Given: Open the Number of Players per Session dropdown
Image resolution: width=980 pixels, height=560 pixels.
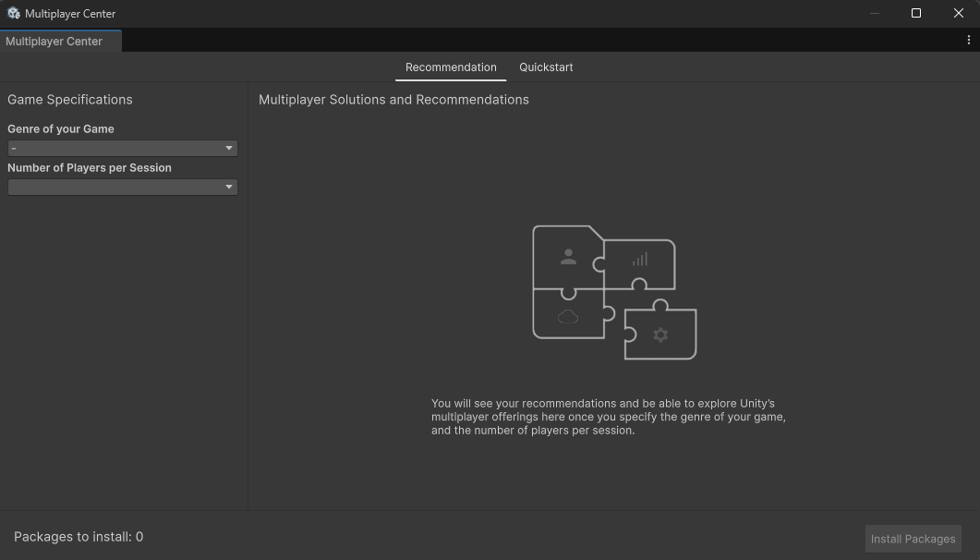Looking at the screenshot, I should 123,187.
